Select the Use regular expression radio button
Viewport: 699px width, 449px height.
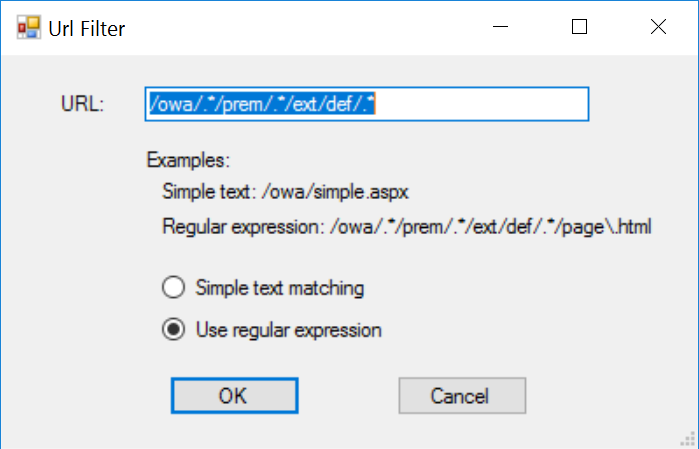click(173, 330)
